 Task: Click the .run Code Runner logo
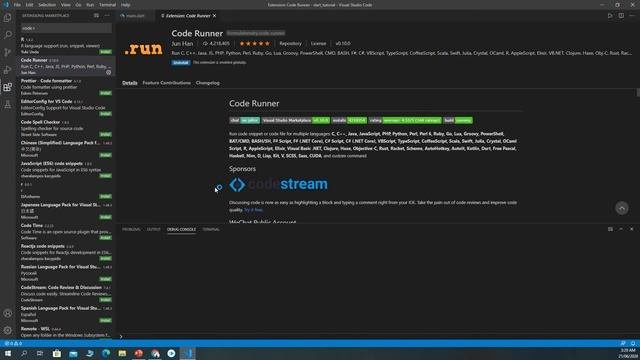point(143,49)
